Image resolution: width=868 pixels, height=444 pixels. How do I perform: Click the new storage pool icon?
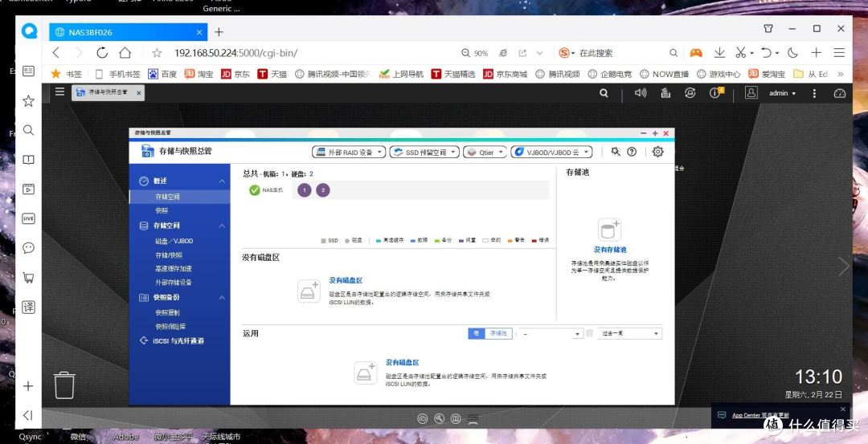click(609, 229)
